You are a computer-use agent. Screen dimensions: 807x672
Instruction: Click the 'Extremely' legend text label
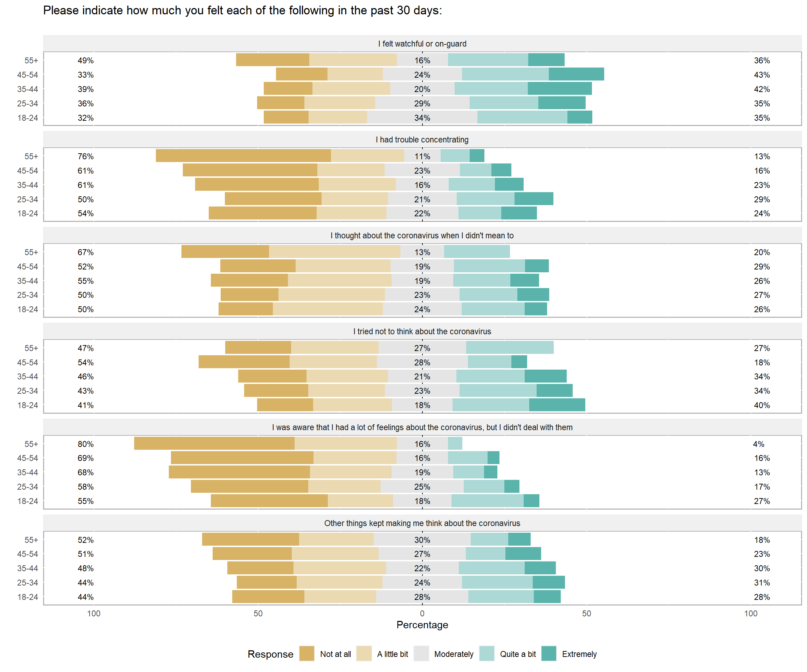579,654
